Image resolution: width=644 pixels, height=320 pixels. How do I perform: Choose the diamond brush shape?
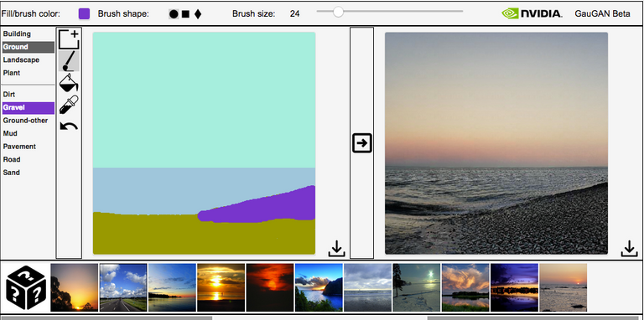198,14
